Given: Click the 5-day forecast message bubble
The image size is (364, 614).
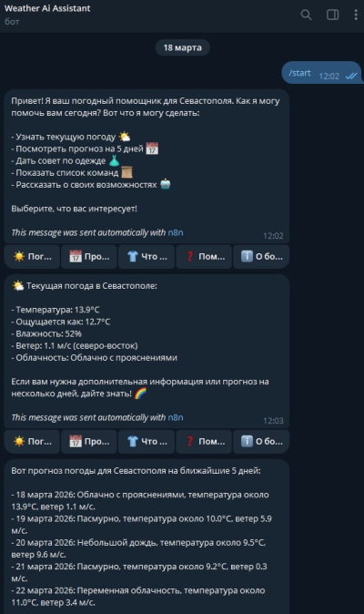Looking at the screenshot, I should pos(147,537).
